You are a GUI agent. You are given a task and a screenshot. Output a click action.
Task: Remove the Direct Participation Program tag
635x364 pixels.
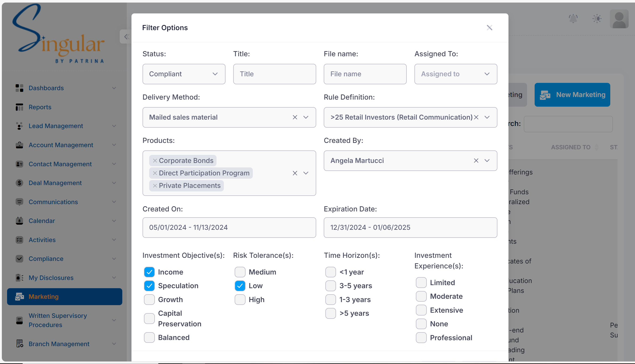click(155, 173)
